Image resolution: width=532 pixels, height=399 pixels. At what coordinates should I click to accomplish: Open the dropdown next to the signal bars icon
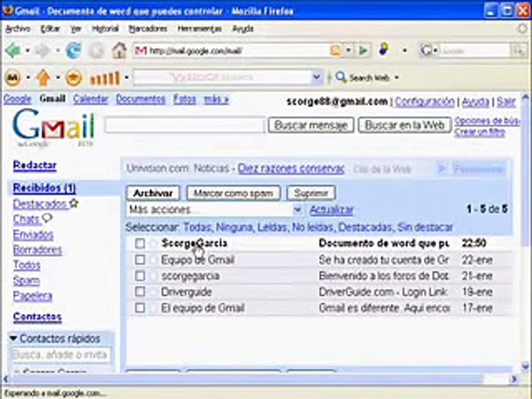[x=126, y=78]
